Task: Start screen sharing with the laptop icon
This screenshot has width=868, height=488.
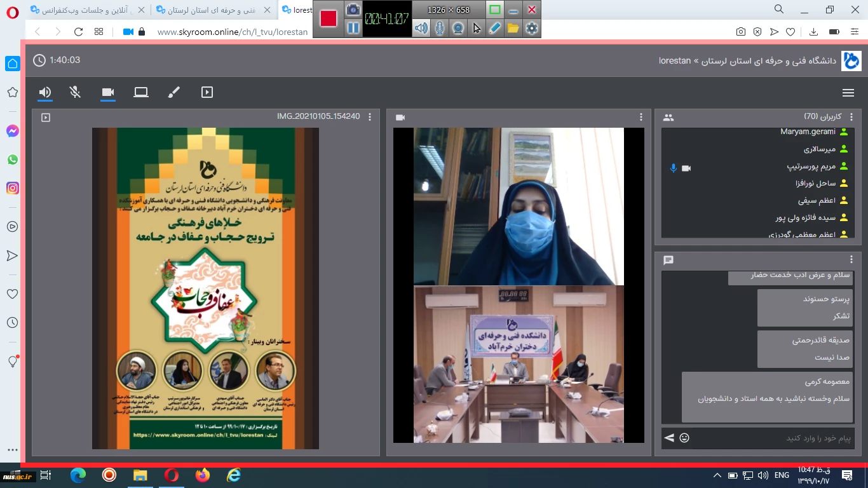Action: [140, 93]
